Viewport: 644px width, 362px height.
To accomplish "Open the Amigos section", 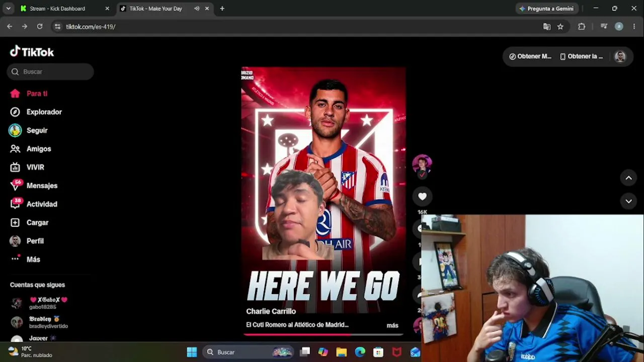I will (x=31, y=149).
